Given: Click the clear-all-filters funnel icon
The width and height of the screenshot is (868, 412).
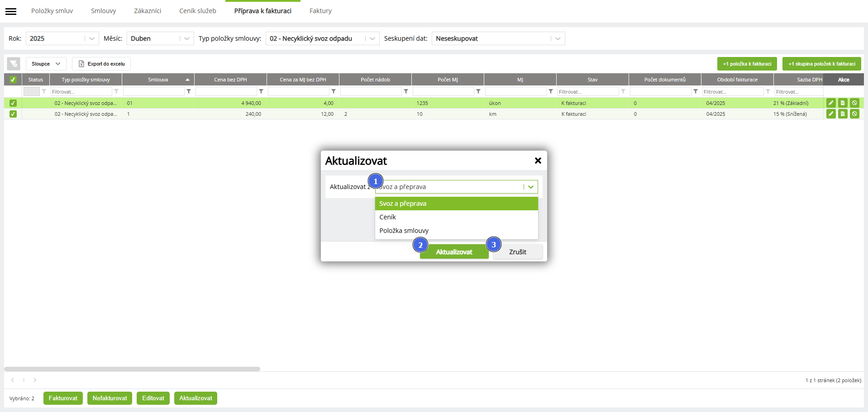Looking at the screenshot, I should click(x=14, y=64).
